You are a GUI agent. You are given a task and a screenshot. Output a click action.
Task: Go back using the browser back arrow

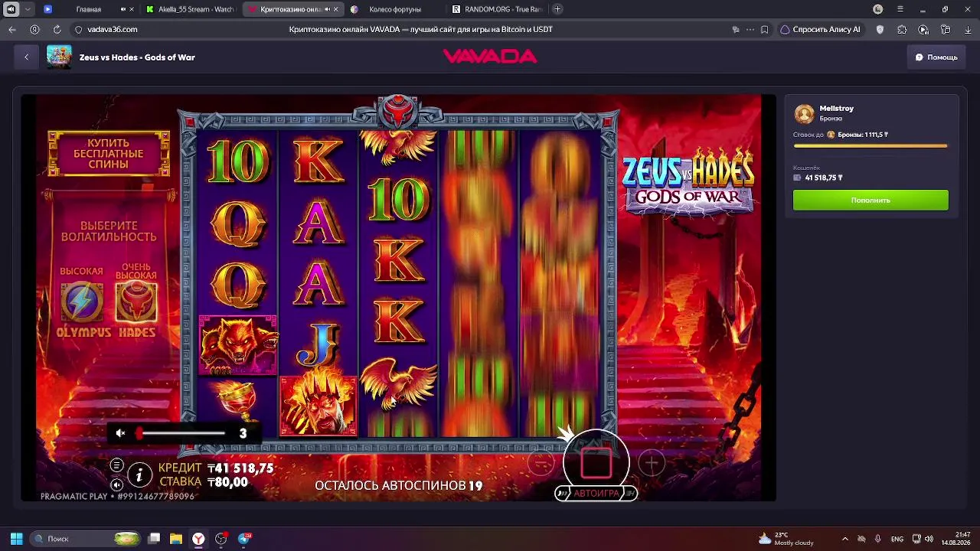(12, 29)
